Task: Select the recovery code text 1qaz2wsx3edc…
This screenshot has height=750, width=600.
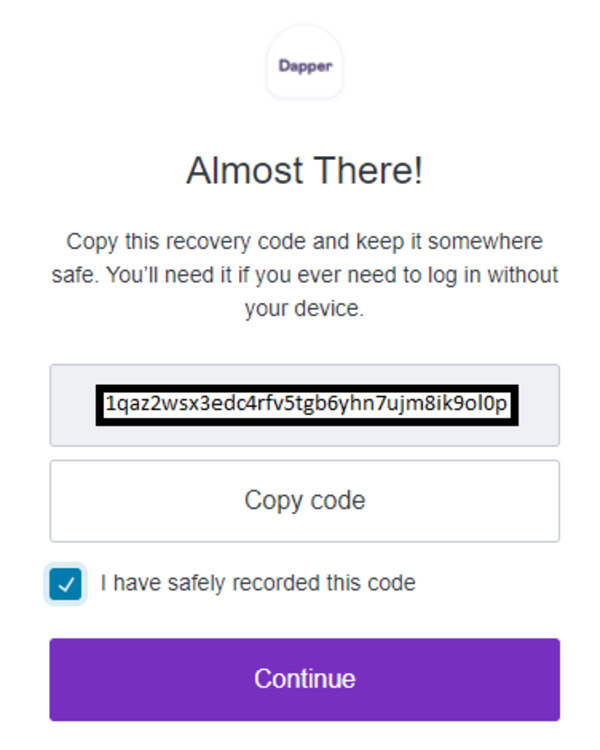Action: click(306, 404)
